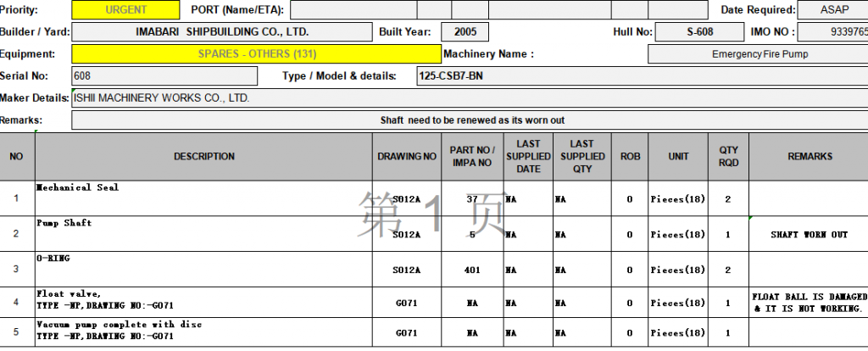
Task: Select the Mechanical Seal description cell
Action: coord(204,198)
